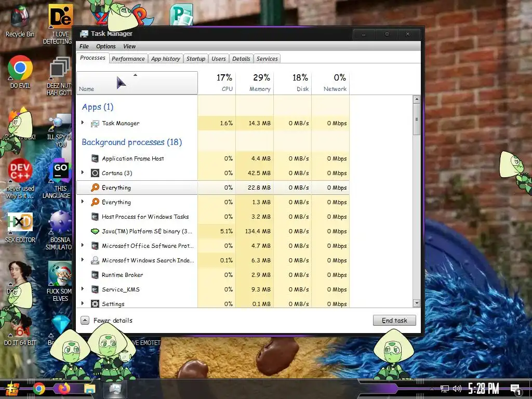The width and height of the screenshot is (532, 399).
Task: Click the Background processes (18) heading
Action: tap(131, 142)
